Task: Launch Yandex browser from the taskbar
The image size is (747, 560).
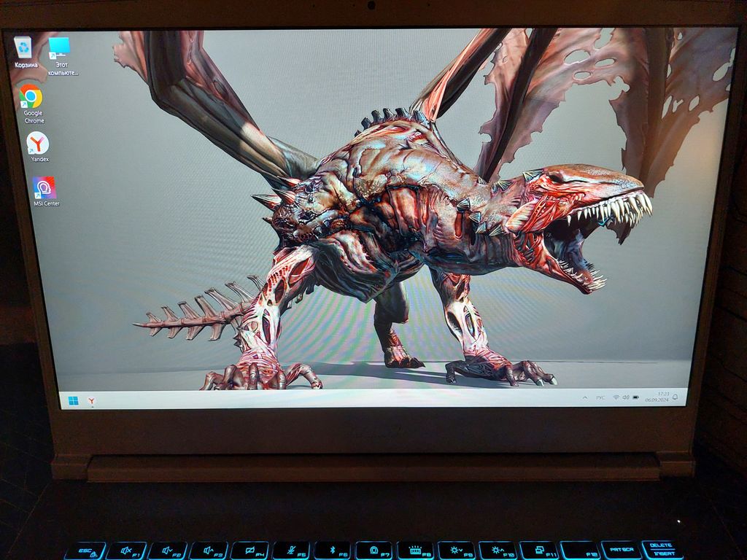Action: click(x=91, y=402)
